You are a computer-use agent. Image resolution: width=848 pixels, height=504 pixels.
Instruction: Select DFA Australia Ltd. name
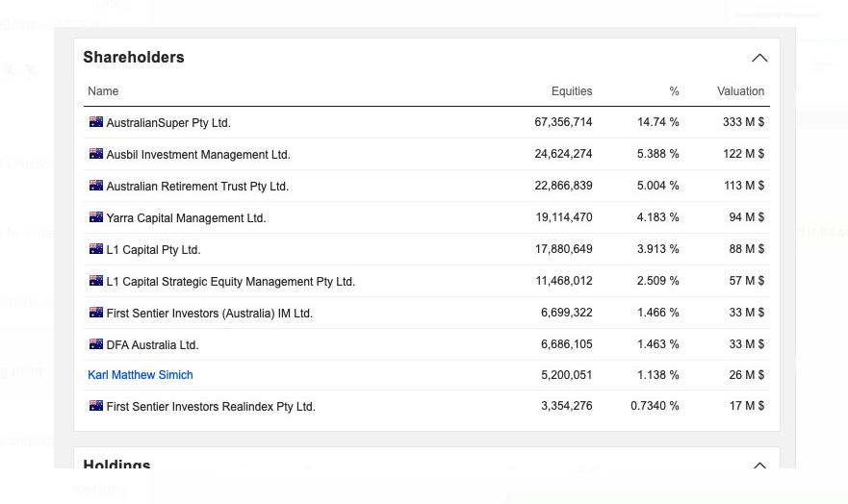(x=152, y=345)
